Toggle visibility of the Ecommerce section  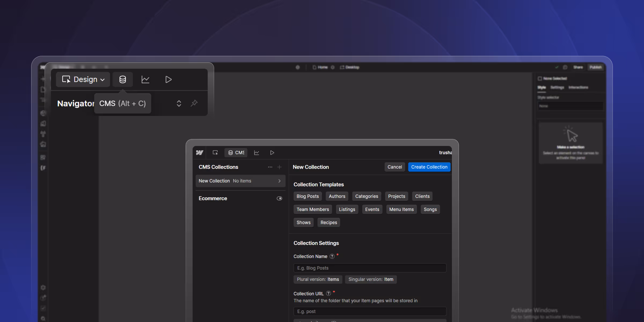pyautogui.click(x=279, y=198)
